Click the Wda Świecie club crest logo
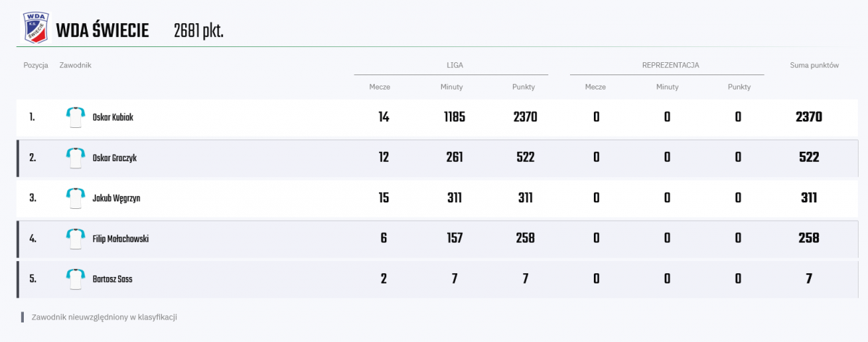The height and width of the screenshot is (342, 868). tap(35, 27)
